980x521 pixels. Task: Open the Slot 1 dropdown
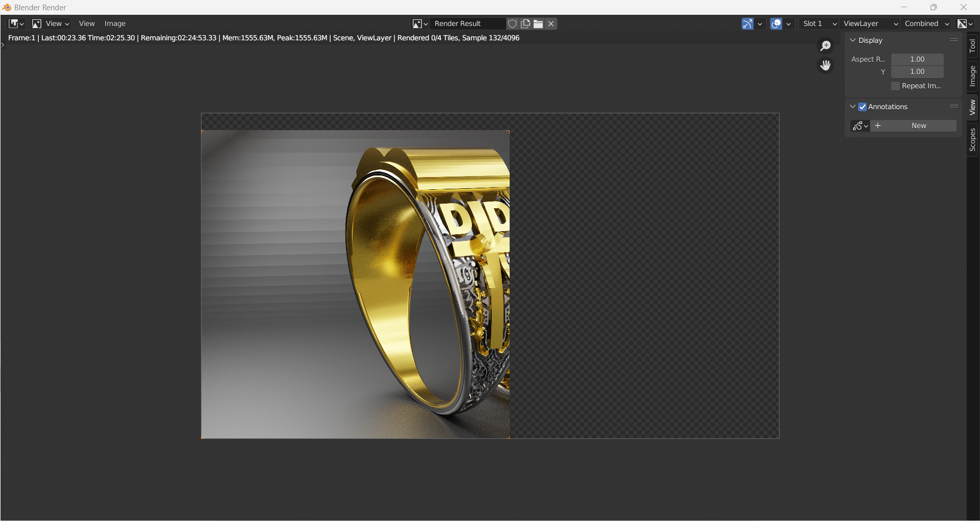[819, 23]
